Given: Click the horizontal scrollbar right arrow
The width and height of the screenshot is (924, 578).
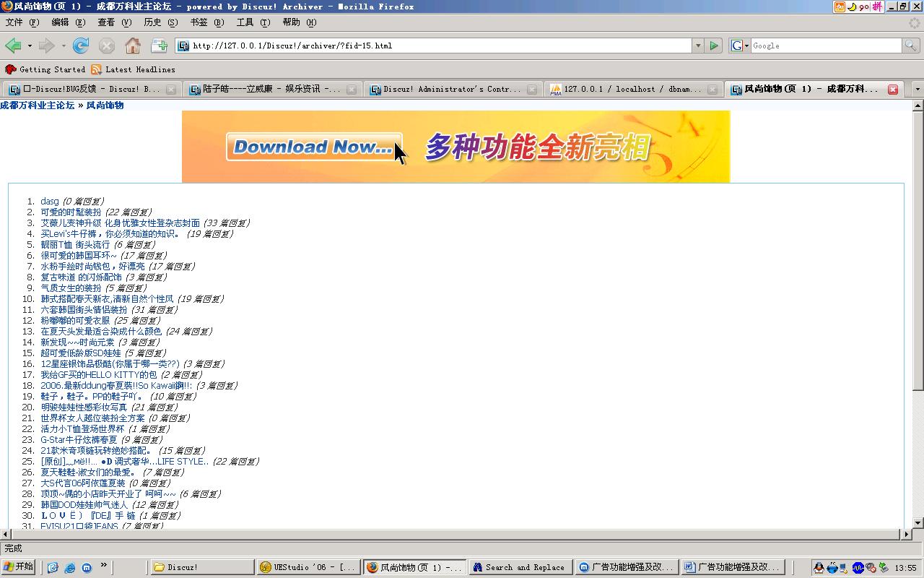Looking at the screenshot, I should point(906,534).
